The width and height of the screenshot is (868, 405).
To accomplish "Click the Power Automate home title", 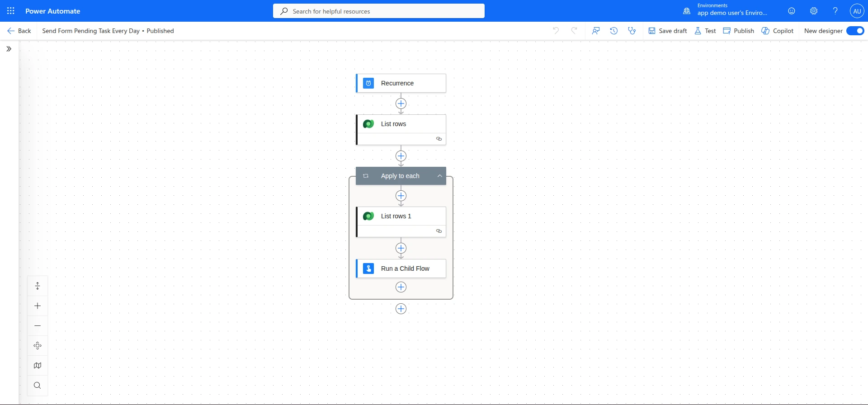I will [x=53, y=11].
